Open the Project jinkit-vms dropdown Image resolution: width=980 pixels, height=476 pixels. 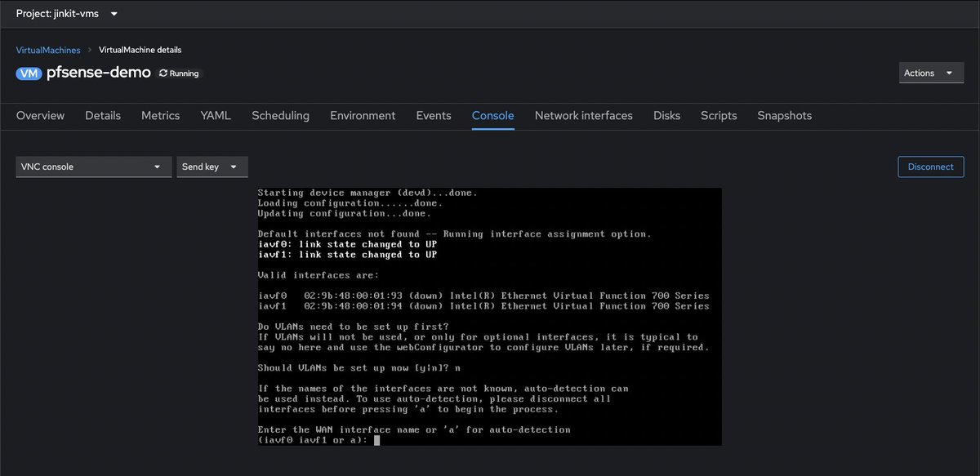[x=67, y=14]
